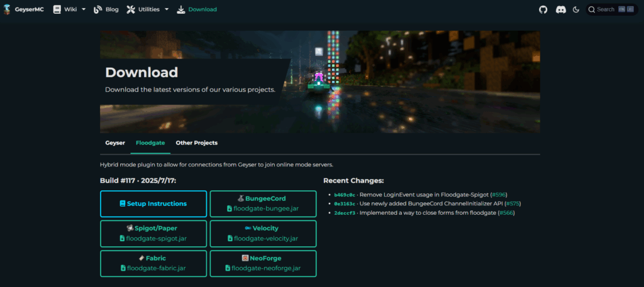Viewport: 644px width, 287px height.
Task: Click the Spigot/Paper platform icon
Action: (130, 229)
